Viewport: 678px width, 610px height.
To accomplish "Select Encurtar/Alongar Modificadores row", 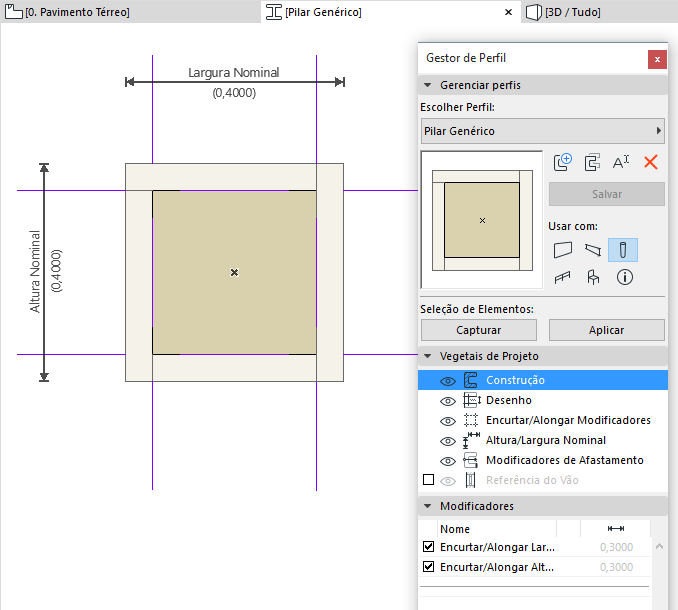I will [x=543, y=420].
